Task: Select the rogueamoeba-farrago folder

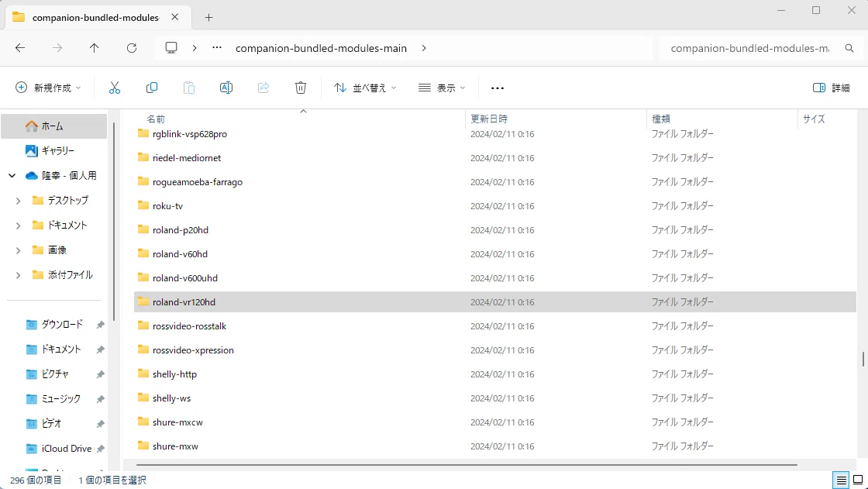Action: (x=198, y=181)
